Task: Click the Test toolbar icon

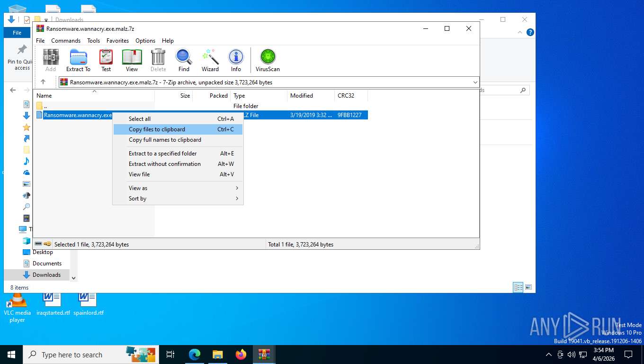Action: click(x=106, y=60)
